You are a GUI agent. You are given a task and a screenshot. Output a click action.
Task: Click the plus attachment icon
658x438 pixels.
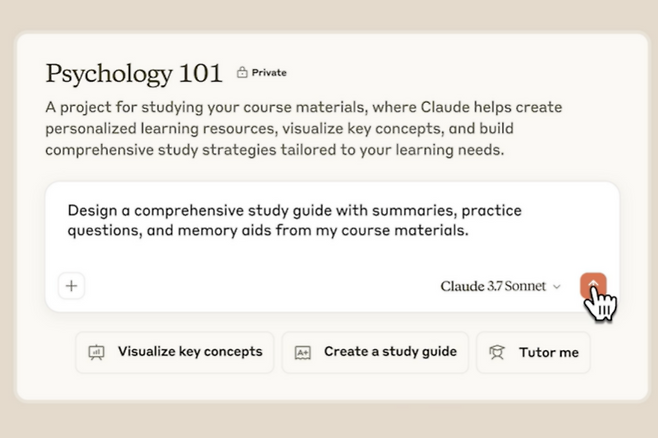pos(71,286)
